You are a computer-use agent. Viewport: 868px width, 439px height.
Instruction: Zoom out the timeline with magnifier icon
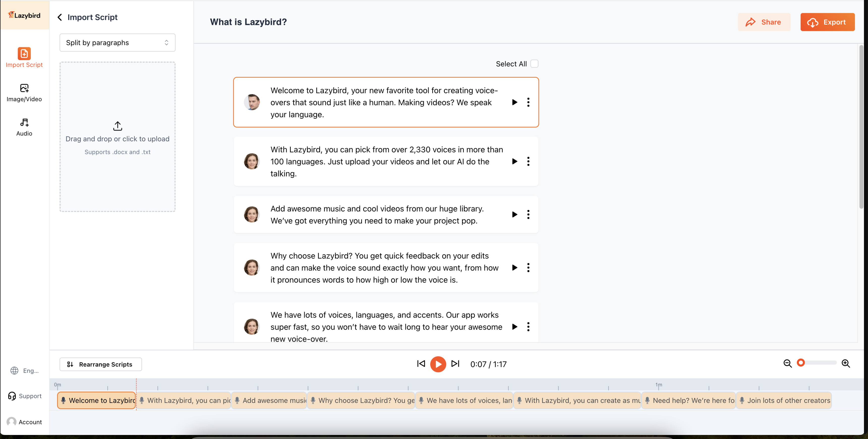pyautogui.click(x=788, y=364)
